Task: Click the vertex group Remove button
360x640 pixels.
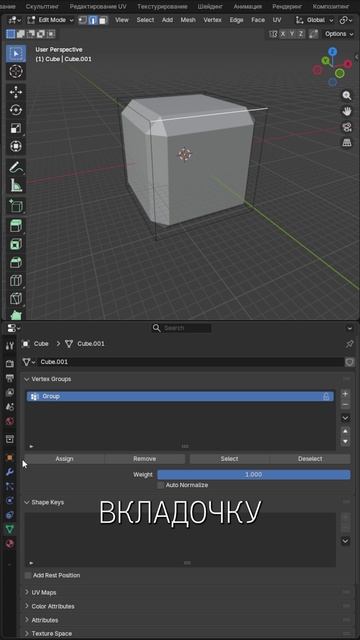Action: click(x=145, y=459)
